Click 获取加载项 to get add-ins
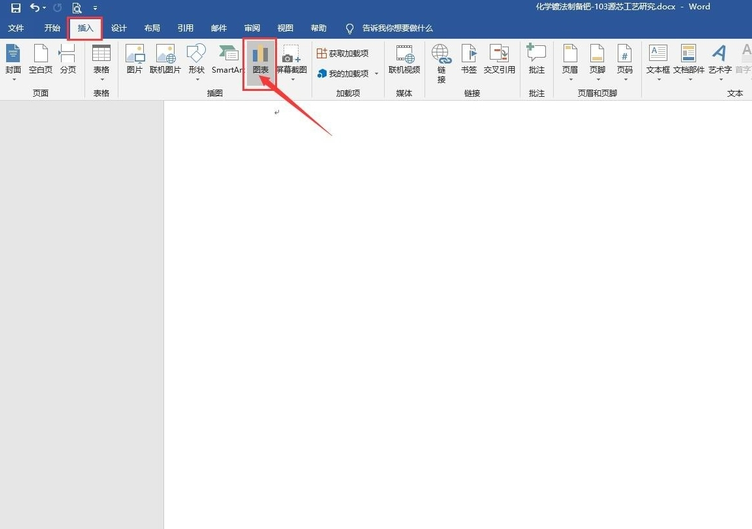Image resolution: width=752 pixels, height=529 pixels. [x=342, y=53]
